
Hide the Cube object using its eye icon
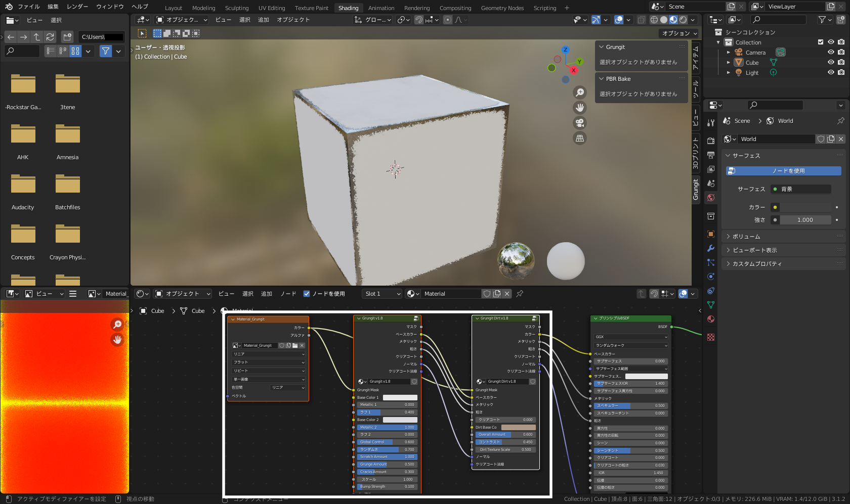[x=830, y=63]
